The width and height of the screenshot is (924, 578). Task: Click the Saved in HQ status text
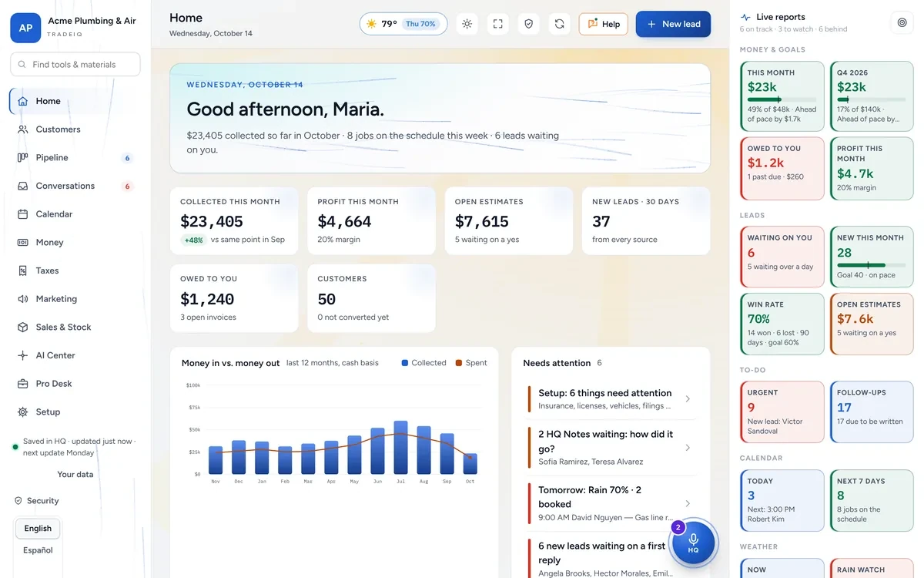tap(79, 447)
